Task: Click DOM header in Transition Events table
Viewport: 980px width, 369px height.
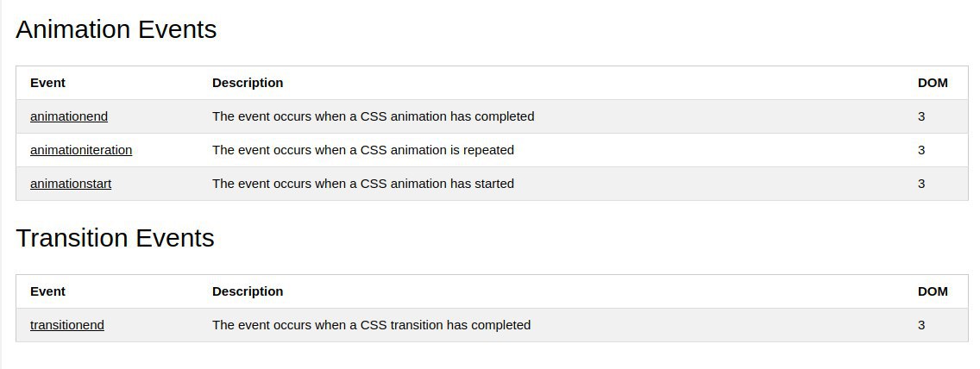Action: tap(933, 291)
